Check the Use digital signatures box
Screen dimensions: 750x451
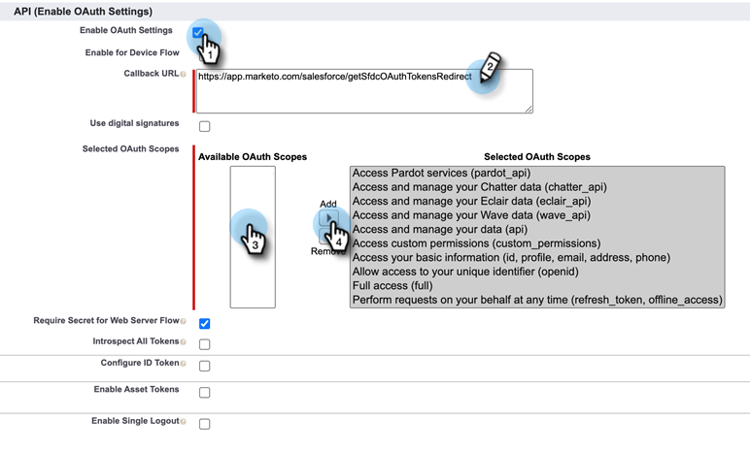[204, 126]
